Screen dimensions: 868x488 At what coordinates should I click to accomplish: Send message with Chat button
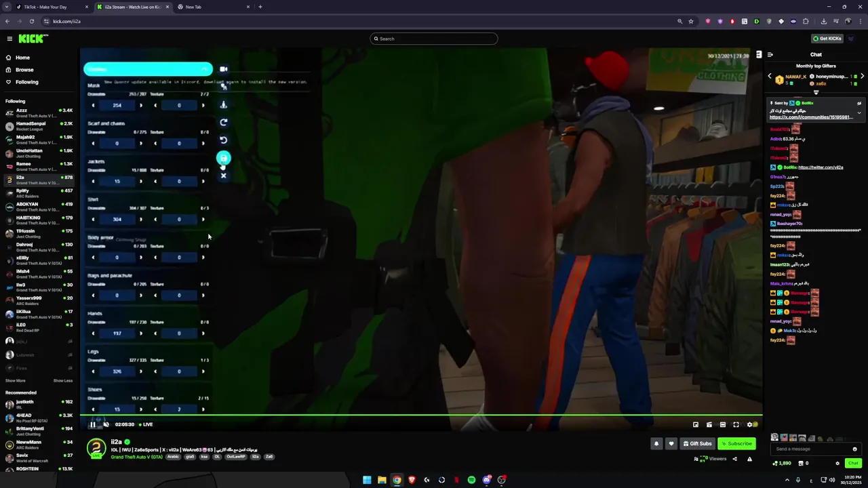(x=853, y=464)
